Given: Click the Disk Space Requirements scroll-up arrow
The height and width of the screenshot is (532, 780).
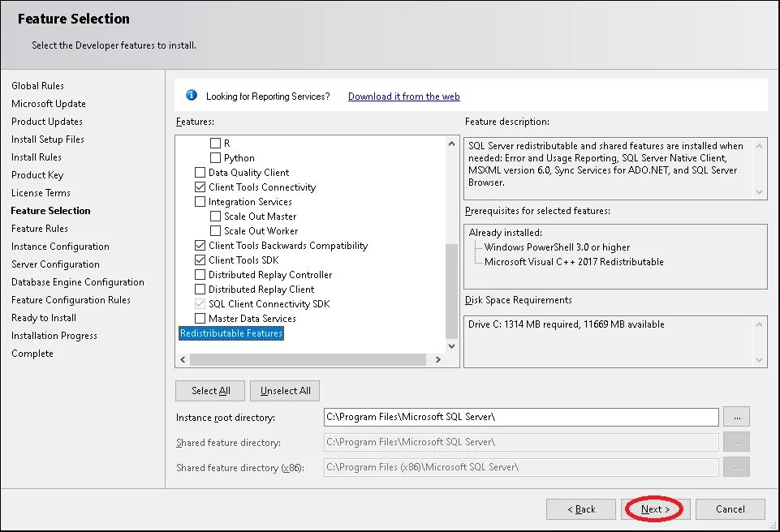Looking at the screenshot, I should [759, 324].
